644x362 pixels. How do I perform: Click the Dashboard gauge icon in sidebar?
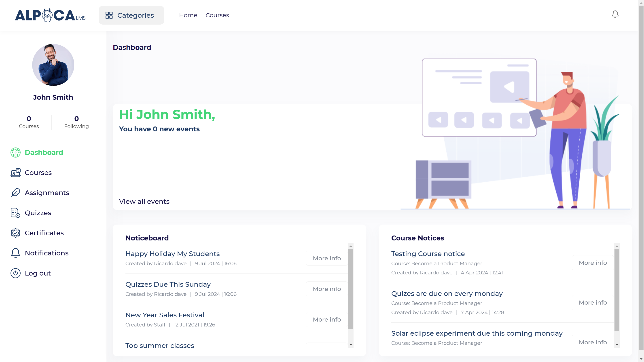click(15, 152)
